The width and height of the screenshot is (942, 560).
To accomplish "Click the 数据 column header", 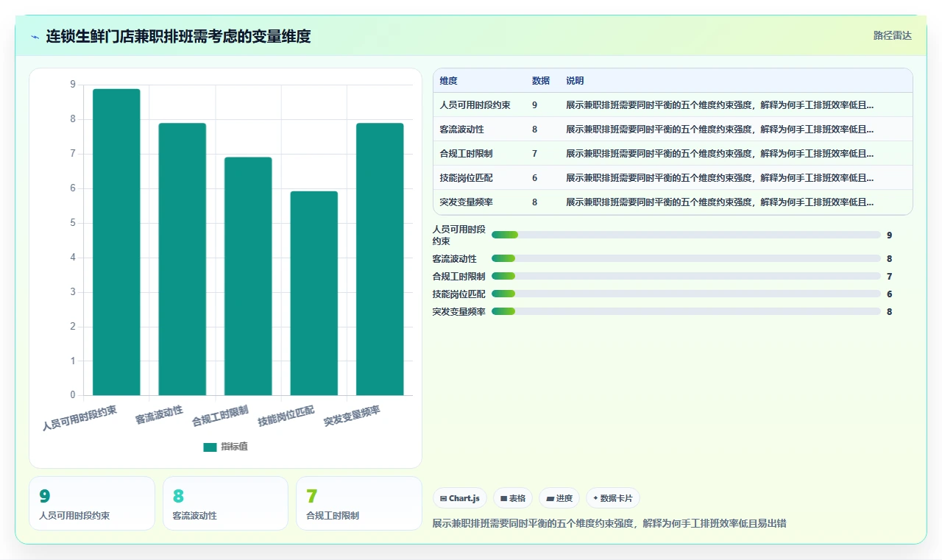I will click(541, 81).
